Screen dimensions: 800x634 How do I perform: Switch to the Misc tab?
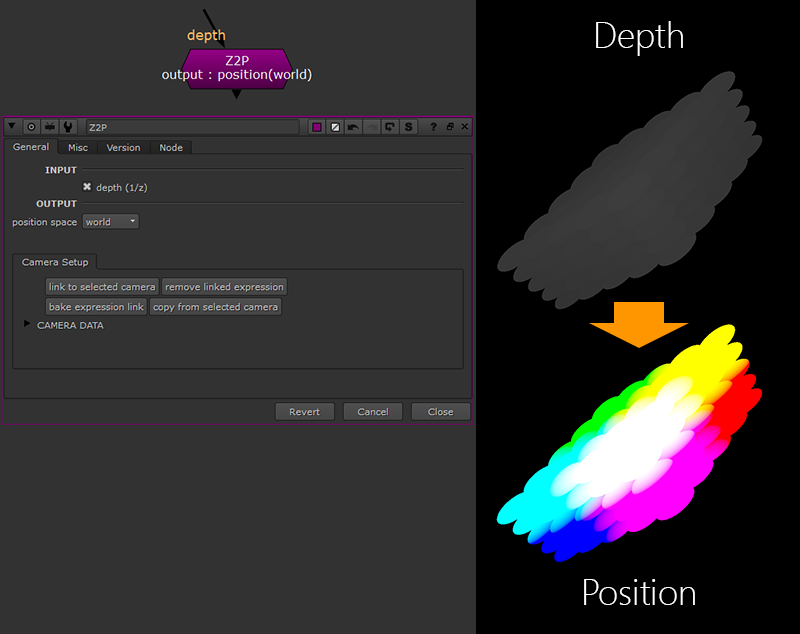tap(77, 147)
